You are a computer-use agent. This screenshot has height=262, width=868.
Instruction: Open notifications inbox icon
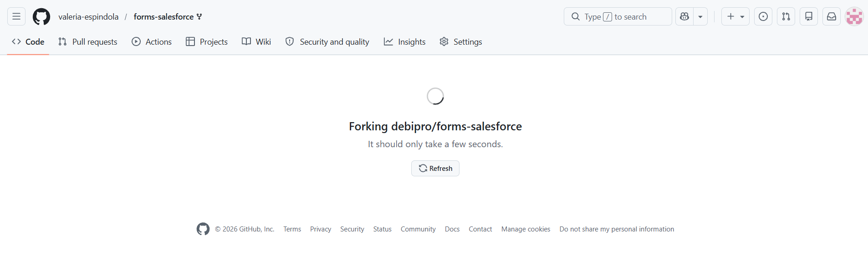(x=832, y=16)
